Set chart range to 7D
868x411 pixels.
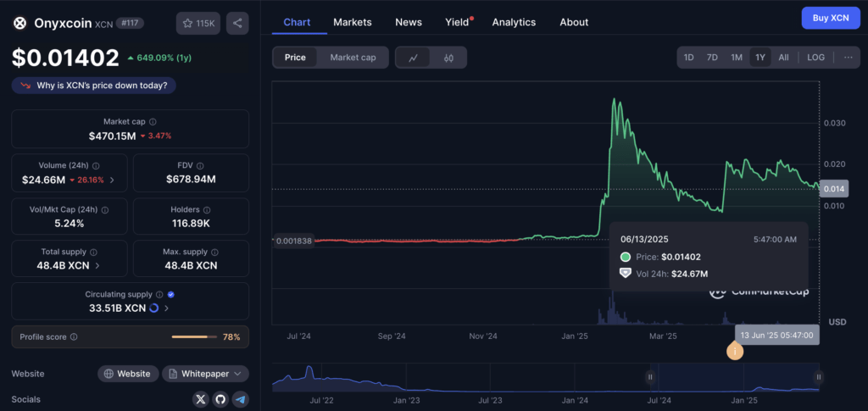point(712,58)
